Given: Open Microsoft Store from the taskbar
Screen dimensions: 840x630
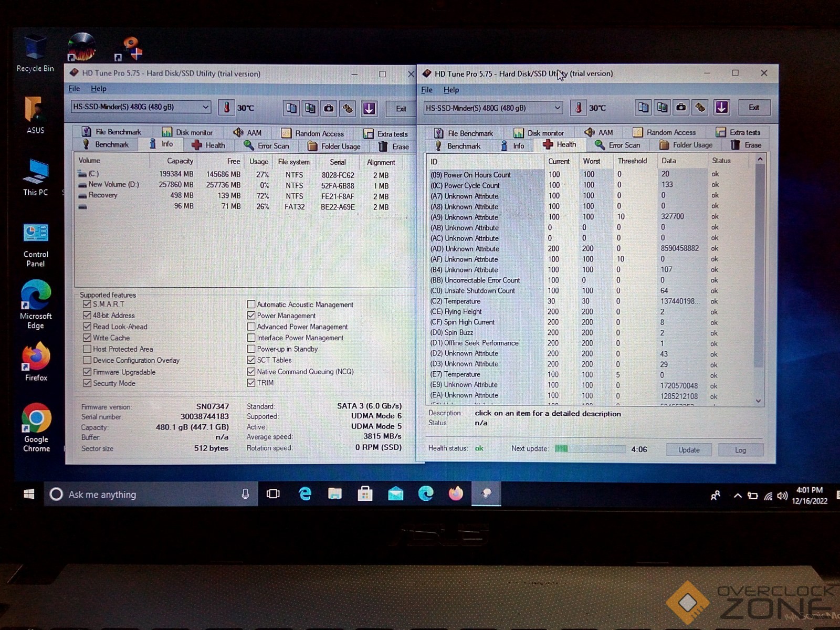Looking at the screenshot, I should (365, 494).
